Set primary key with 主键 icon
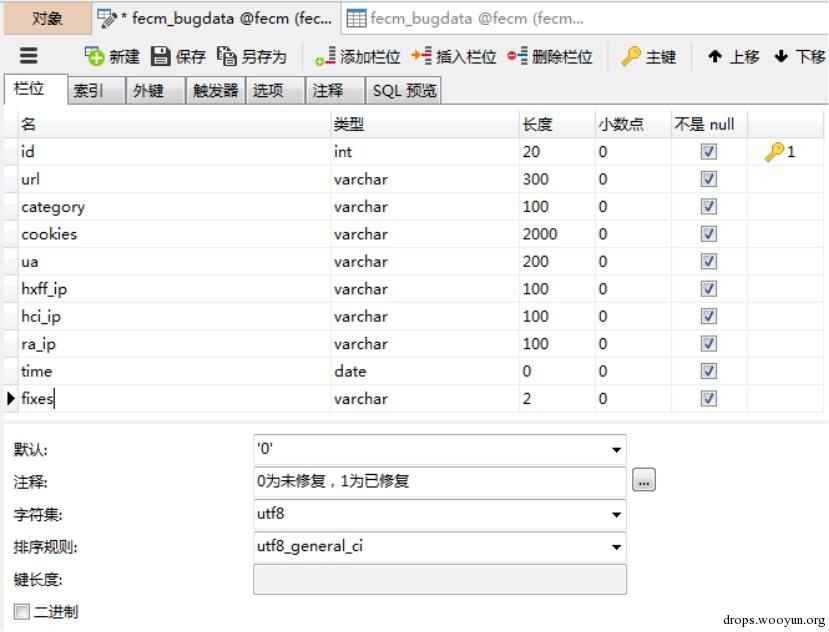This screenshot has width=829, height=632. 631,56
